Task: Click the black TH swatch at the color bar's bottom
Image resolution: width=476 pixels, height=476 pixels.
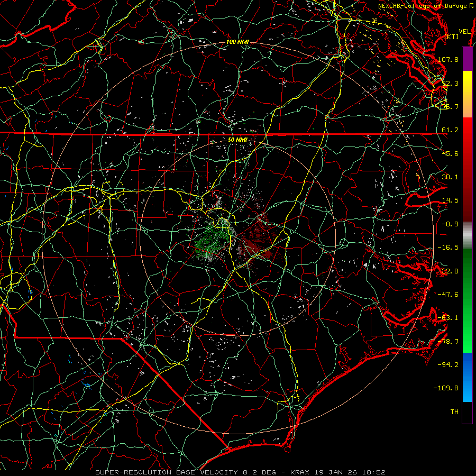Action: pos(467,412)
